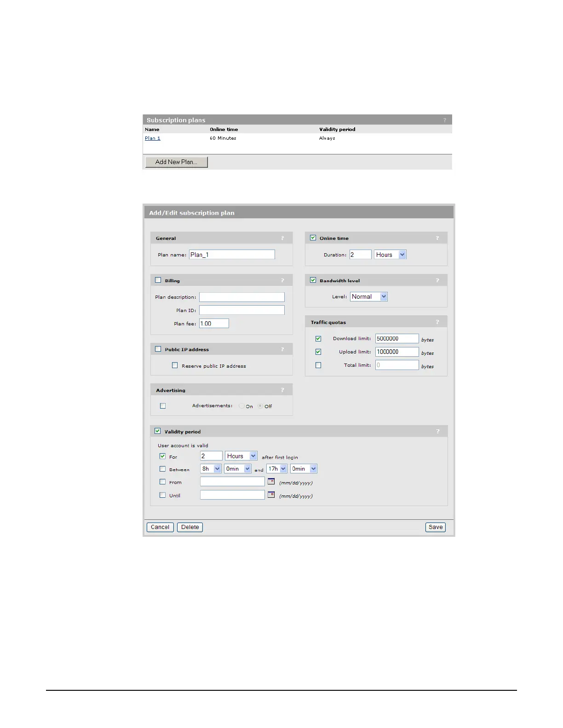Open start minutes dropdown after 8h

(x=238, y=469)
